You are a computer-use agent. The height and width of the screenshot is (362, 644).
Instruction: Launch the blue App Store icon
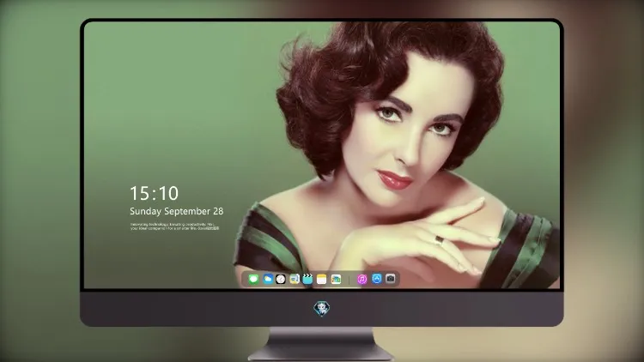click(x=377, y=279)
